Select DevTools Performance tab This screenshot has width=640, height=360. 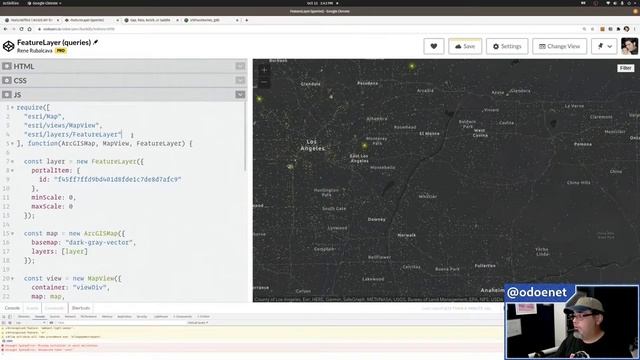[x=88, y=317]
